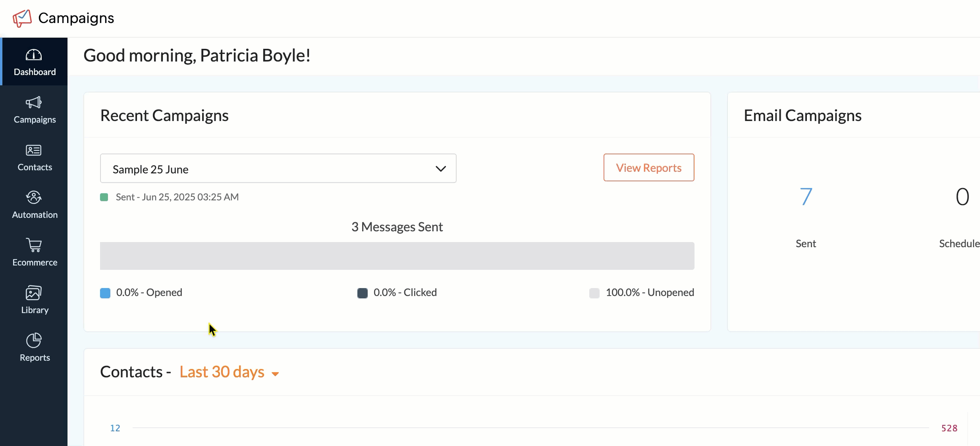Click the Campaigns megaphone logo icon

click(x=22, y=18)
